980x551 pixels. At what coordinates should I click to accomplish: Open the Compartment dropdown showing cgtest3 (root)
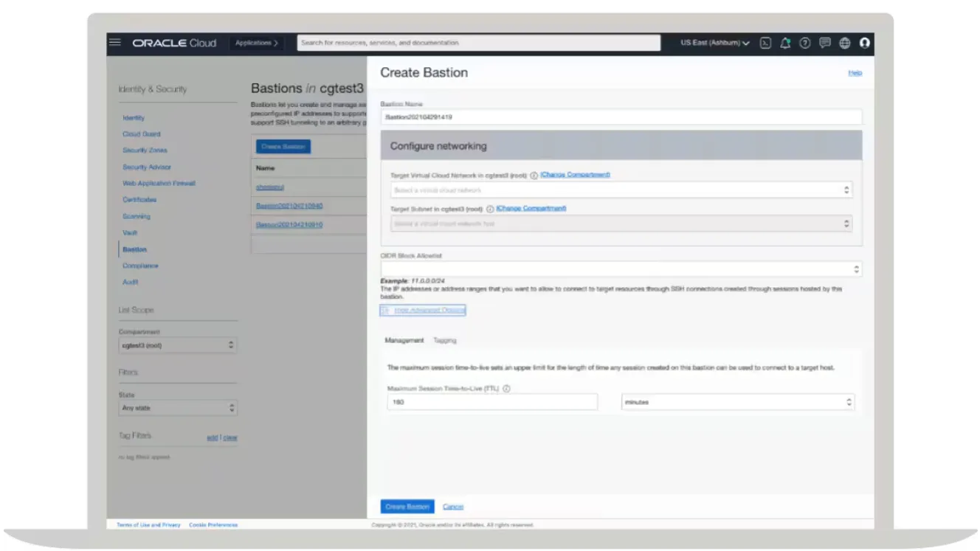177,344
